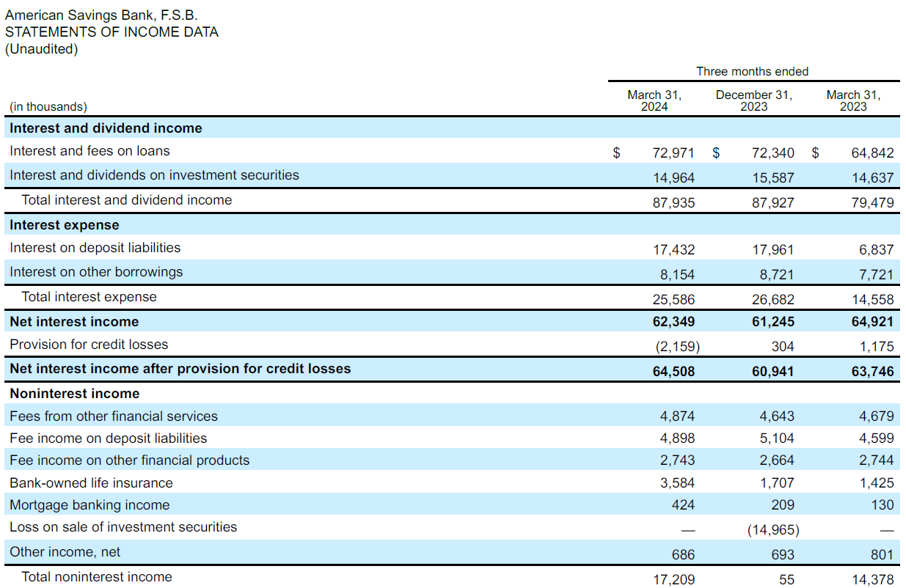
Task: Select the Other income, net label
Action: click(65, 552)
